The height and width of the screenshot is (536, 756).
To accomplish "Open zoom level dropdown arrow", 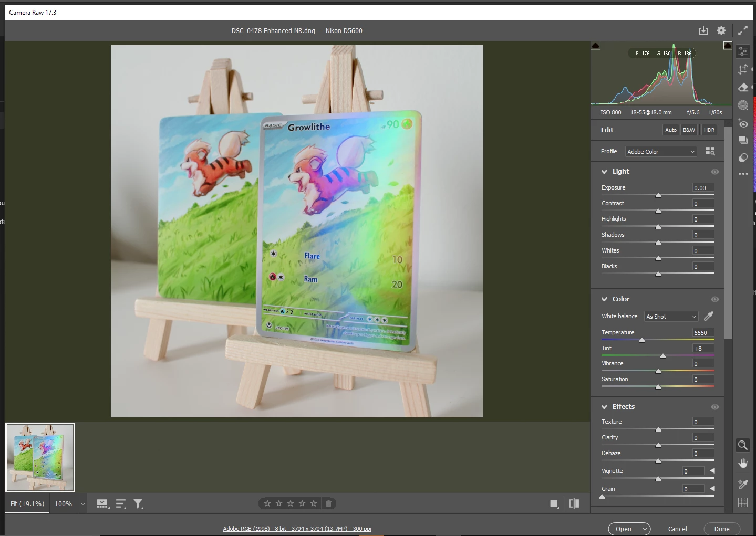I will point(82,504).
